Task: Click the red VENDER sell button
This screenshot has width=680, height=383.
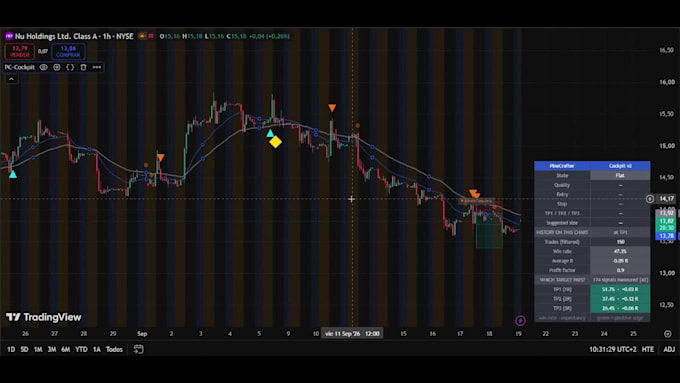Action: click(x=20, y=52)
